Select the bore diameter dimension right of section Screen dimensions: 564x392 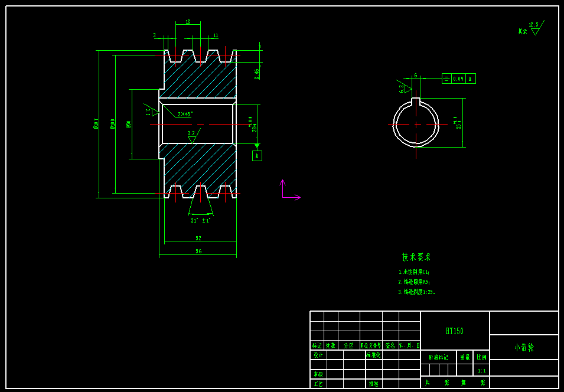point(252,124)
